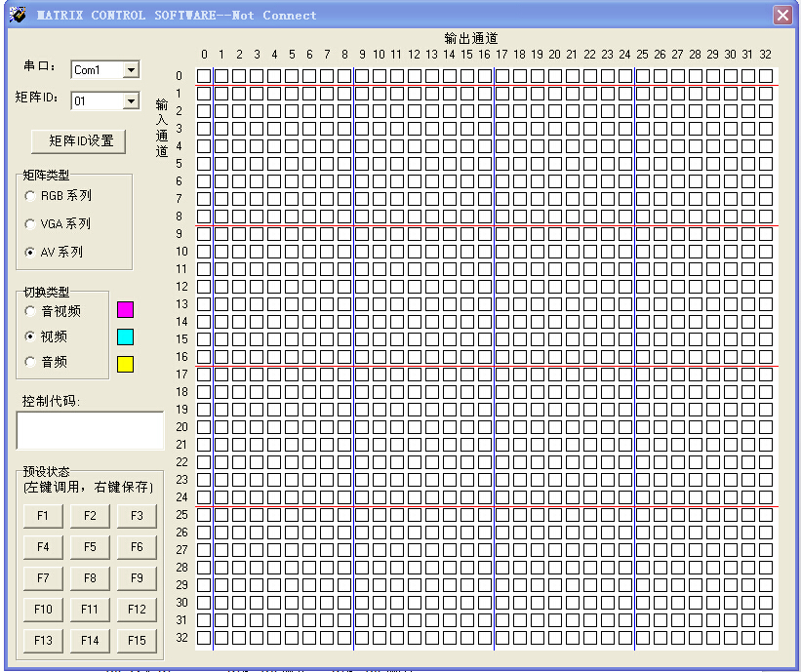Image resolution: width=801 pixels, height=672 pixels.
Task: Click inside the 控制代码 input field
Action: click(89, 430)
